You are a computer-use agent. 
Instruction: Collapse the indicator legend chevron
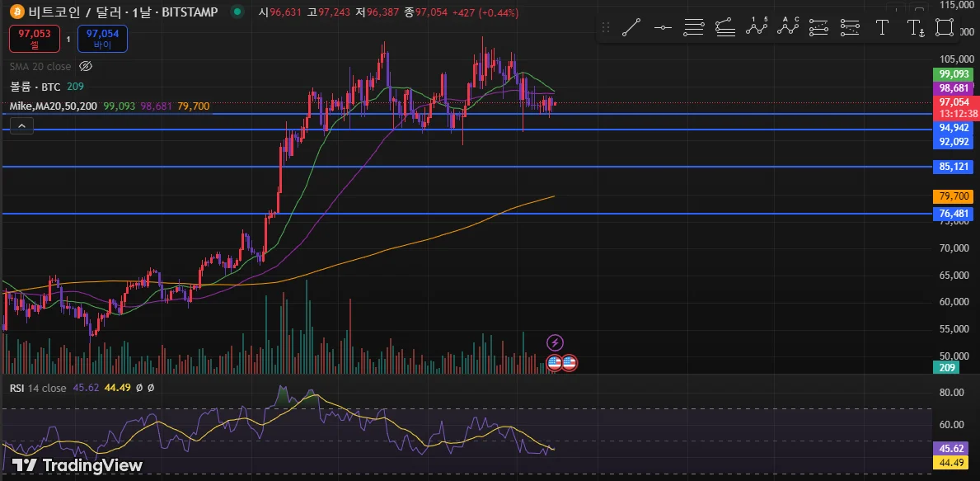point(21,126)
